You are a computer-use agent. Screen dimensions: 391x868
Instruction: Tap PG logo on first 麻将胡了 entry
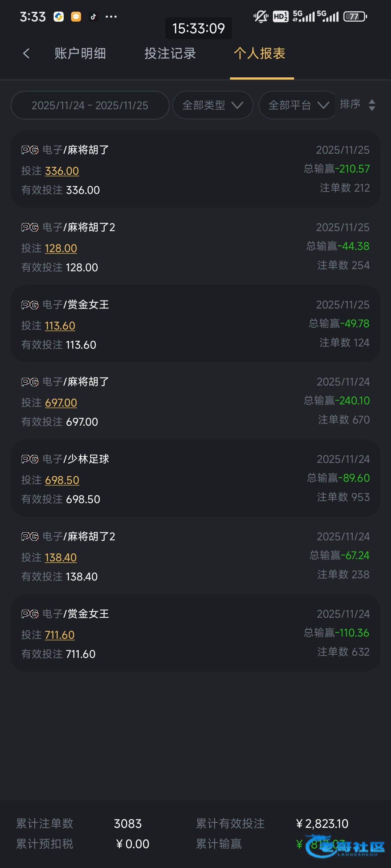(30, 150)
